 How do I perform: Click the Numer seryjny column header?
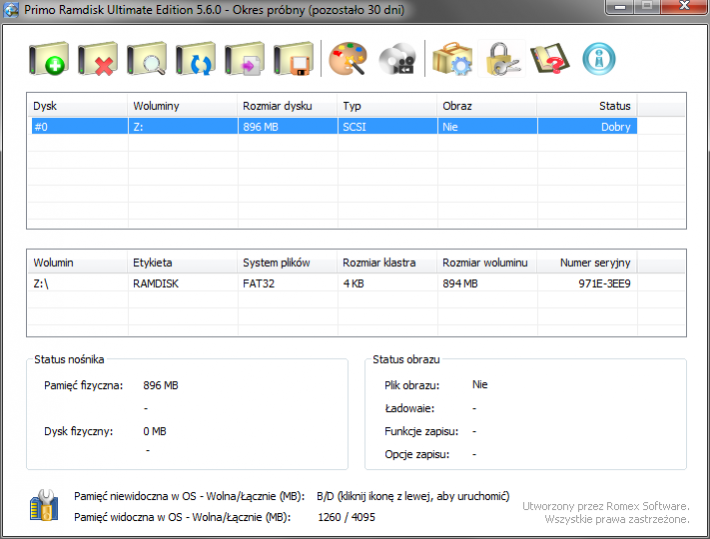coord(587,263)
